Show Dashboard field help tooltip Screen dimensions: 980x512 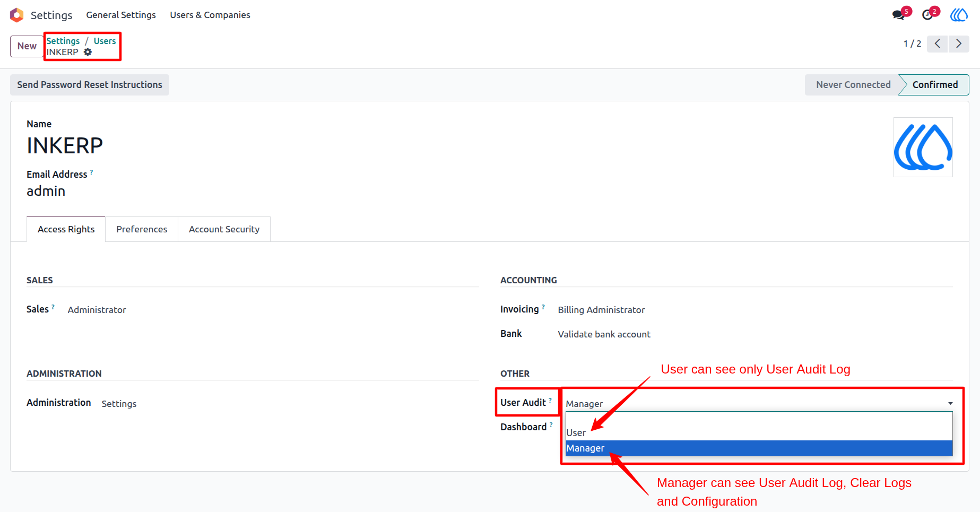pyautogui.click(x=551, y=424)
